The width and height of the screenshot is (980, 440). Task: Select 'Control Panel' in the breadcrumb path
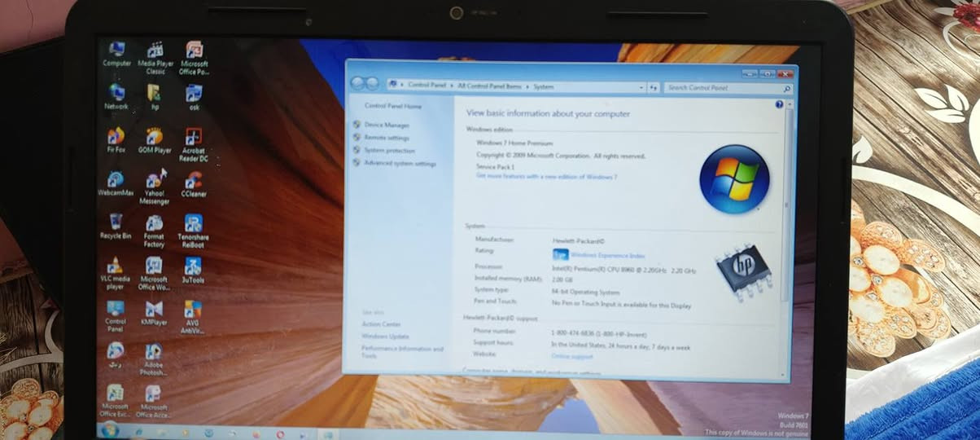[427, 86]
